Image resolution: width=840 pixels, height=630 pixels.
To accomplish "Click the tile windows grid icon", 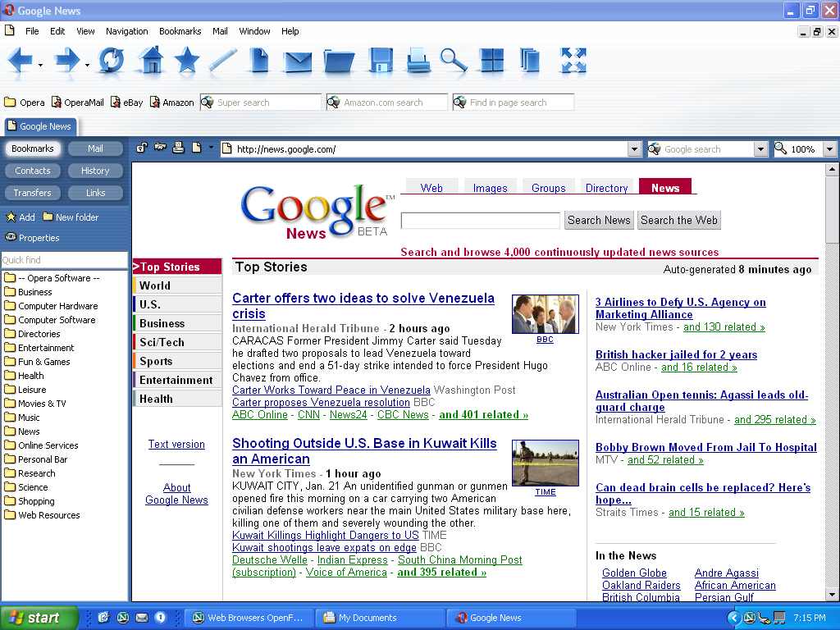I will [x=492, y=61].
